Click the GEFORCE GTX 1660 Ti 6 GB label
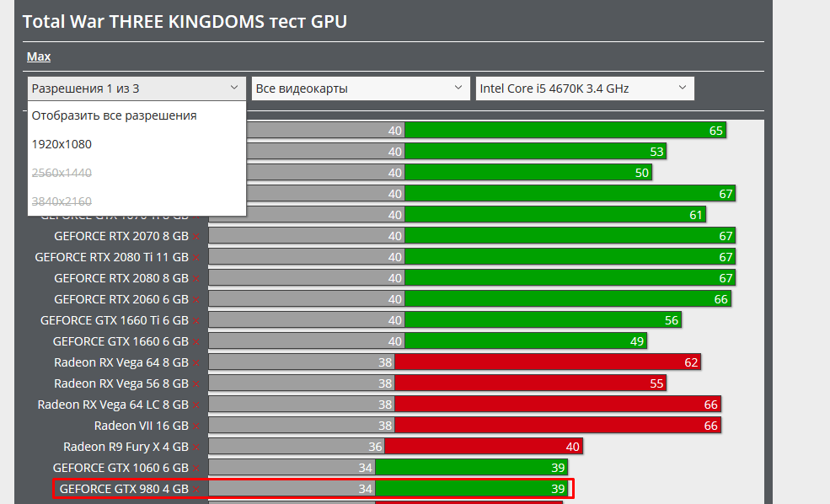 tap(115, 321)
